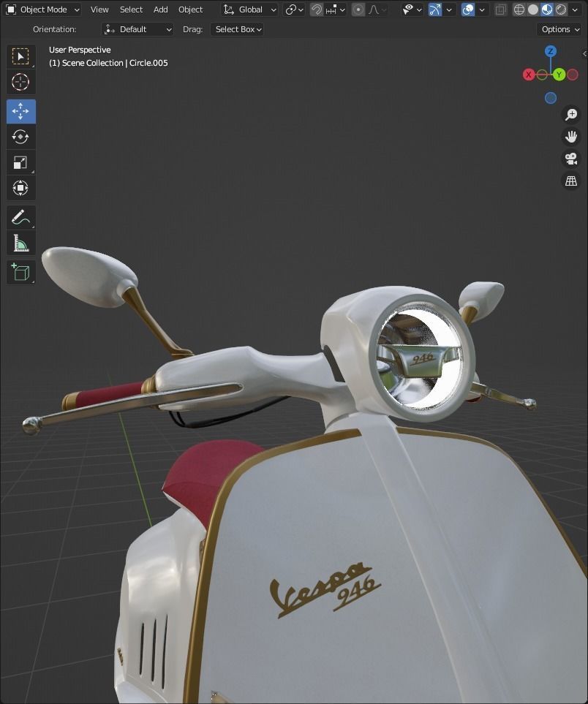Expand gizmo options dropdown arrow

pyautogui.click(x=449, y=10)
